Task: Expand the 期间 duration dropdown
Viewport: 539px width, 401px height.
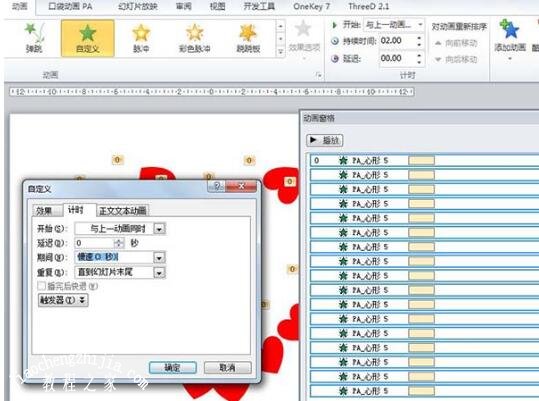Action: (x=160, y=257)
